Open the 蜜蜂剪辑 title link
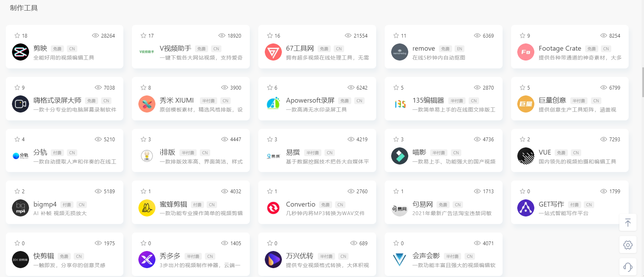This screenshot has height=277, width=644. coord(173,205)
